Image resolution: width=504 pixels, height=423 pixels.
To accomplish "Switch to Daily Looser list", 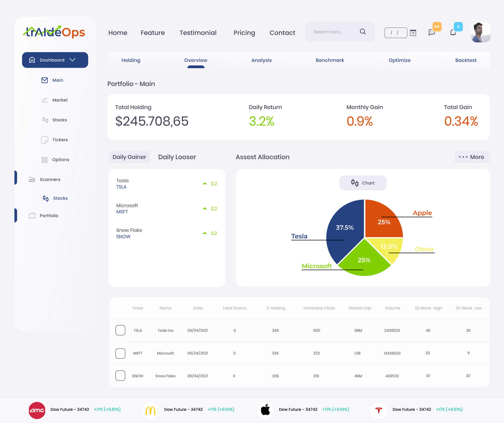I will [x=177, y=157].
